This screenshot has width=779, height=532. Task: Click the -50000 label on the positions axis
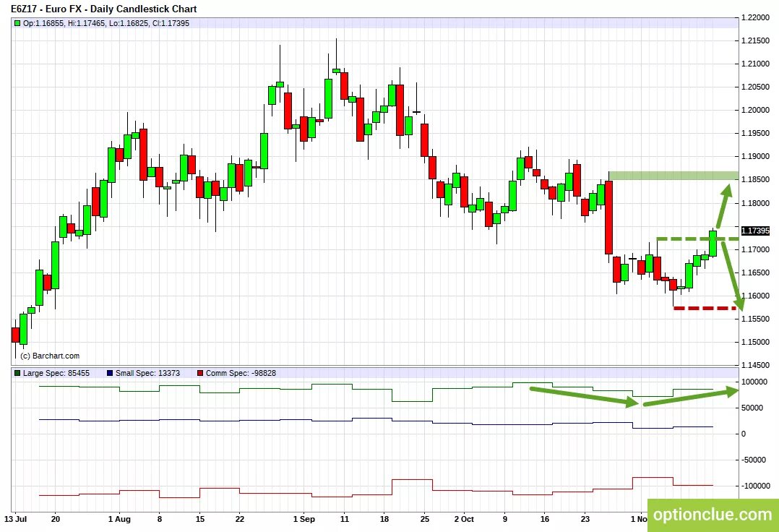point(754,460)
